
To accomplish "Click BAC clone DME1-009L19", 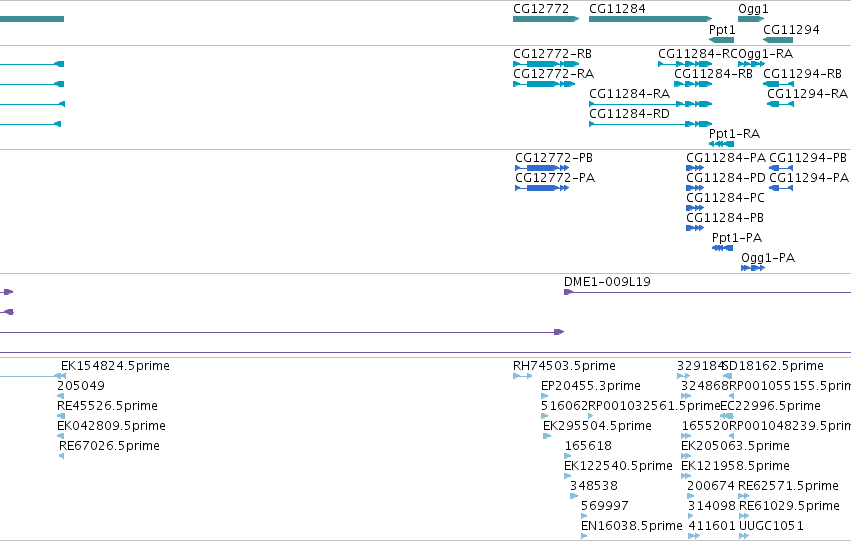I will point(707,292).
